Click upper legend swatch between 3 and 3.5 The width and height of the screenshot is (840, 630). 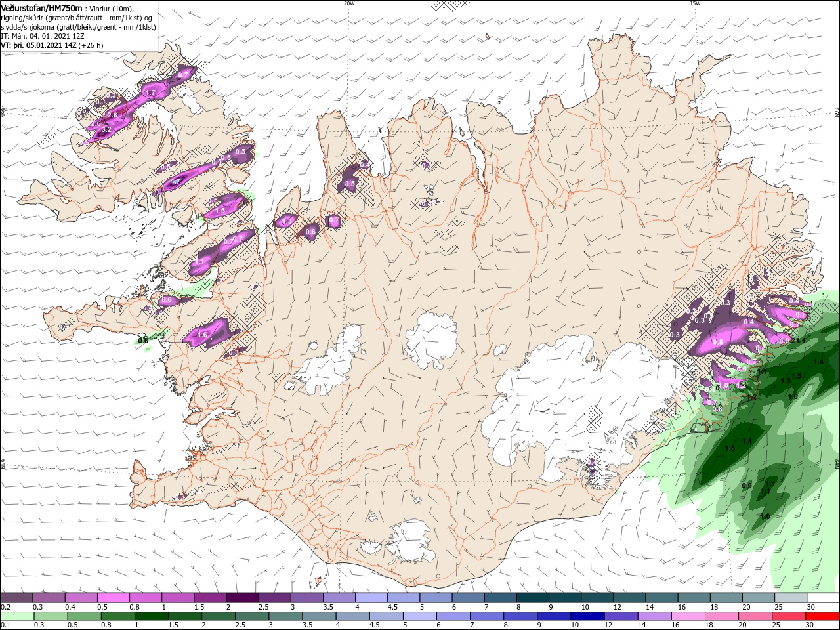pyautogui.click(x=306, y=597)
